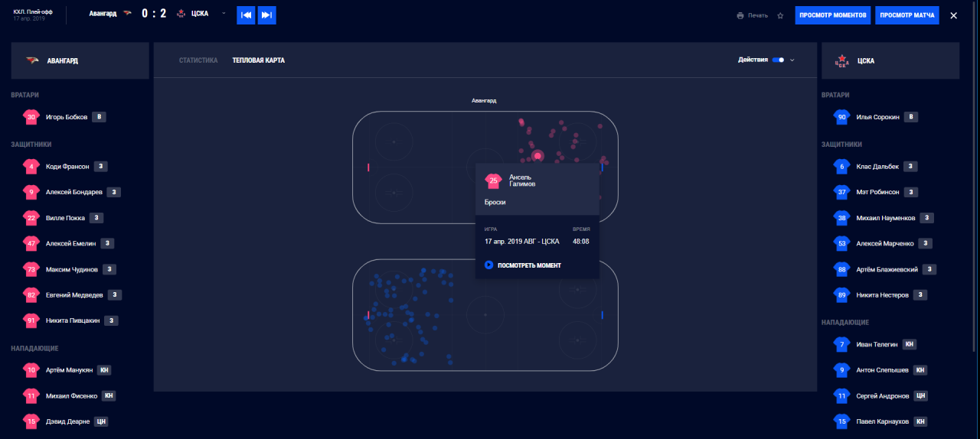
Task: Select Иван Телегин's blue jersey number 7
Action: [841, 345]
